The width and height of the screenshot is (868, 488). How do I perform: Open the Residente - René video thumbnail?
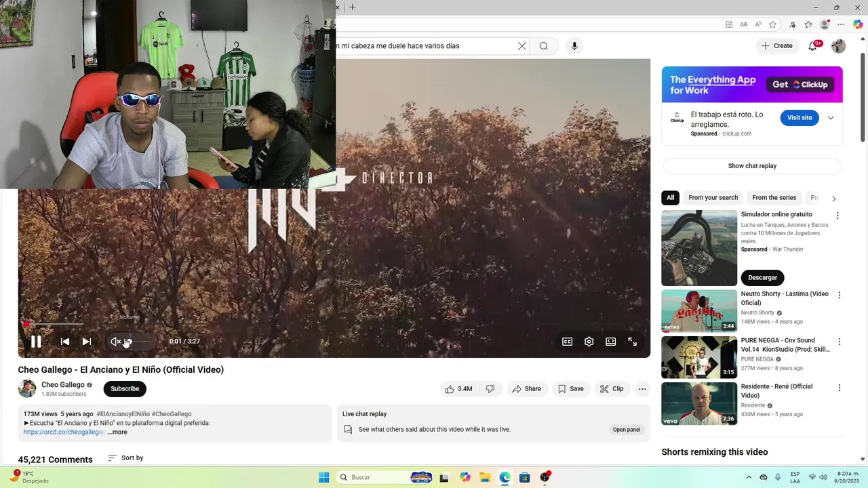pos(699,403)
